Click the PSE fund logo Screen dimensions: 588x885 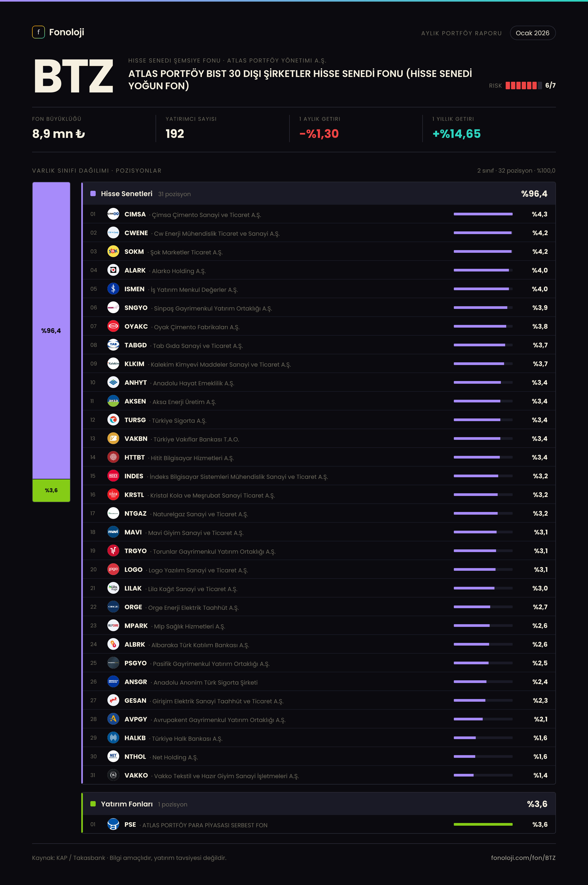[113, 824]
